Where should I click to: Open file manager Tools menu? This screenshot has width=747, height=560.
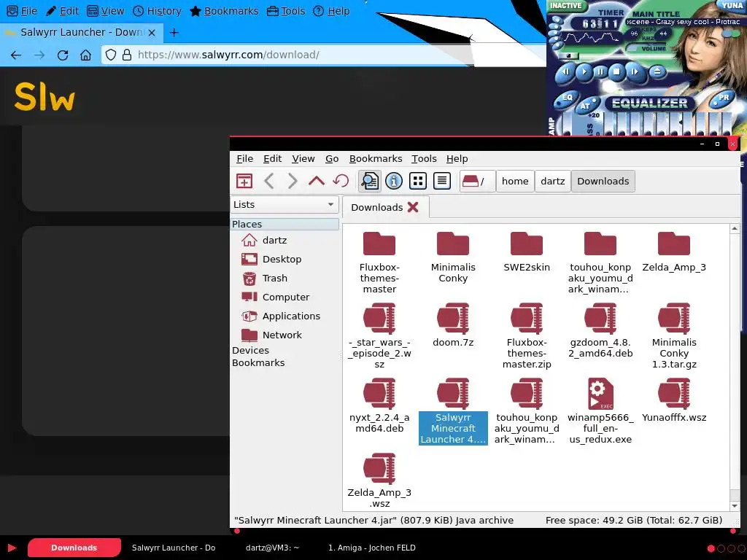tap(424, 158)
